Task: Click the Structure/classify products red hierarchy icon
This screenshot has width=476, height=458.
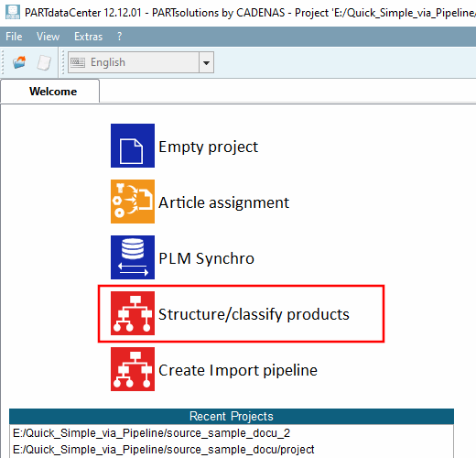Action: click(x=133, y=313)
